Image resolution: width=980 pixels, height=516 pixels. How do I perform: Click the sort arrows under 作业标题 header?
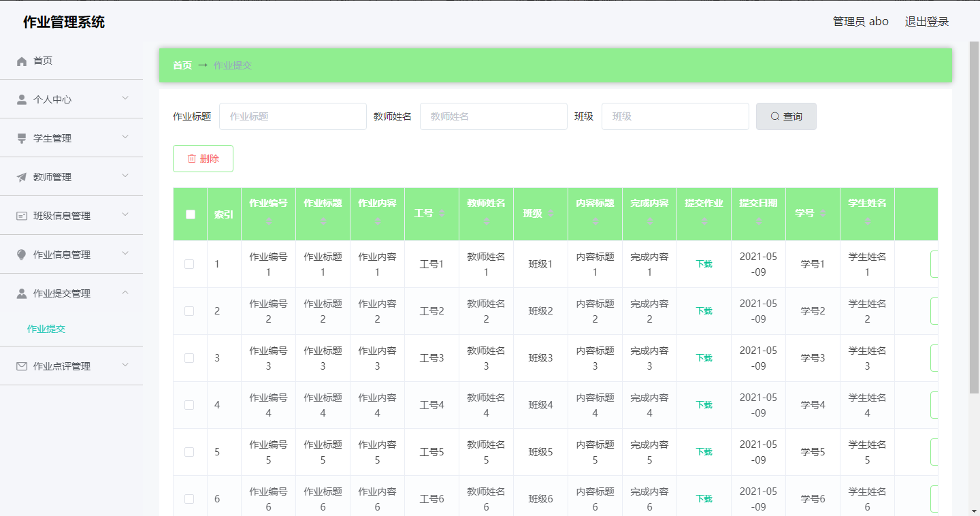323,221
